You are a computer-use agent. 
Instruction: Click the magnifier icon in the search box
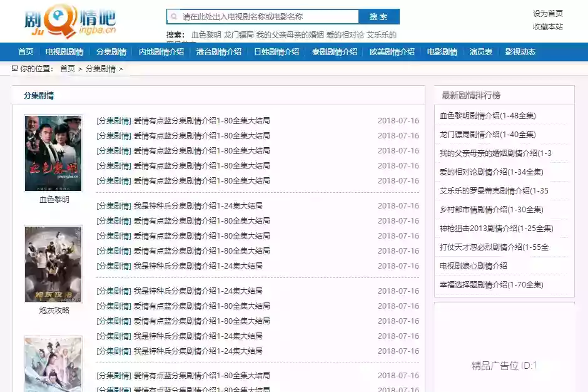174,16
